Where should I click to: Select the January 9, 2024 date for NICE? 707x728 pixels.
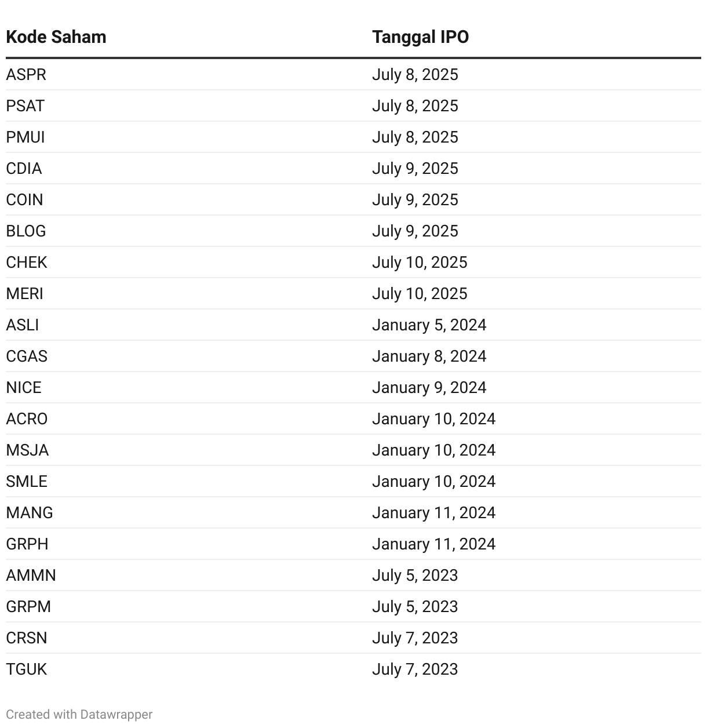point(429,388)
